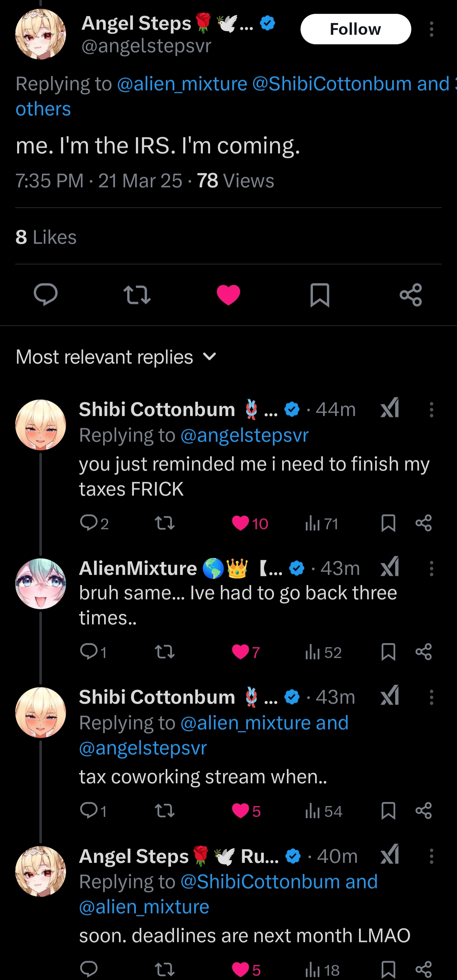Unlike the main tweet via pink heart
Image resolution: width=457 pixels, height=980 pixels.
click(x=228, y=295)
